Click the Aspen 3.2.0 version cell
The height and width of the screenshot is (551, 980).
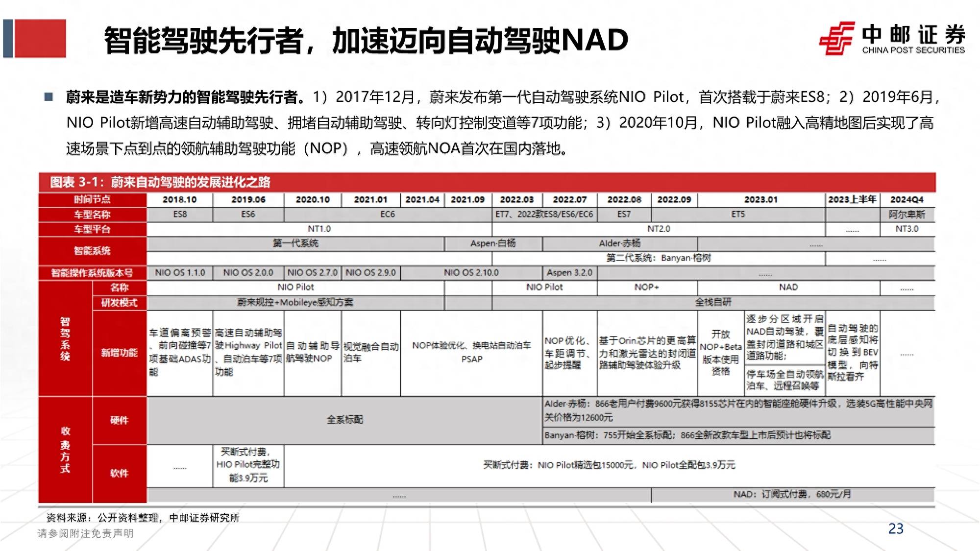click(570, 273)
